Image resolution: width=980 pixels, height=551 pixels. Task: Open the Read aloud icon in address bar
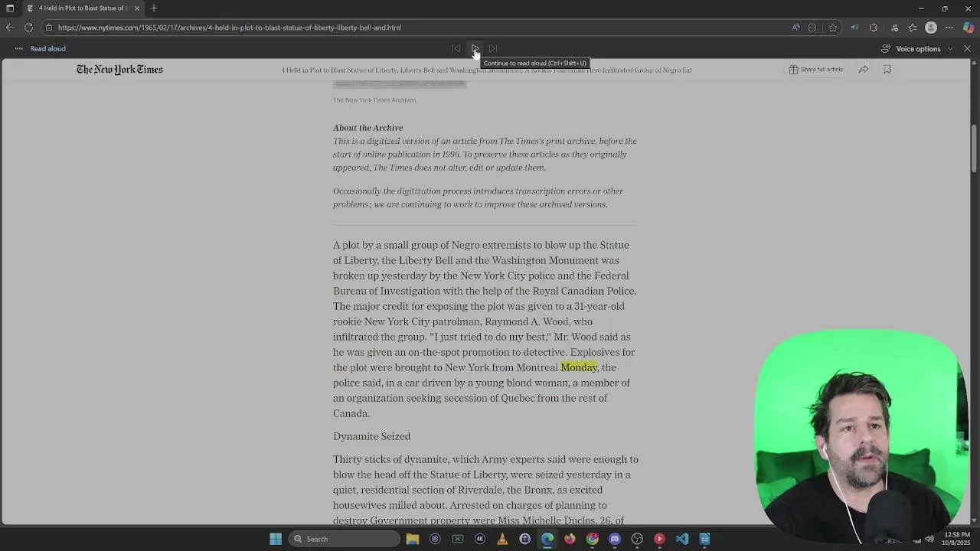pos(796,28)
